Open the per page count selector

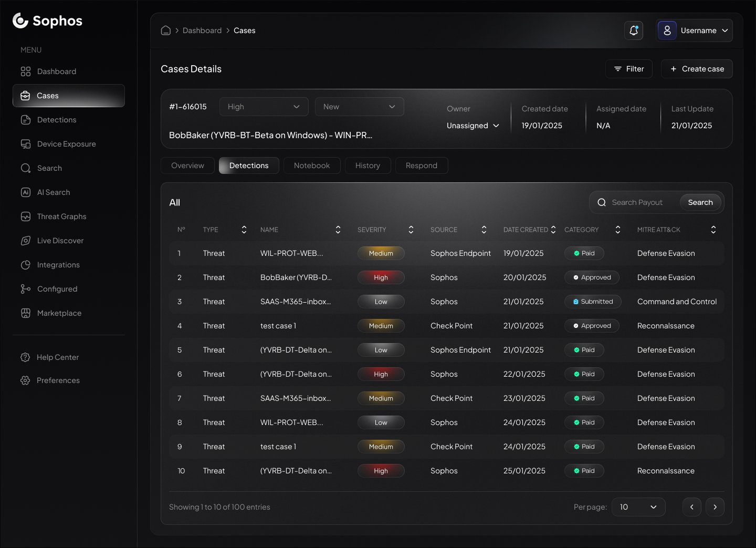tap(638, 507)
